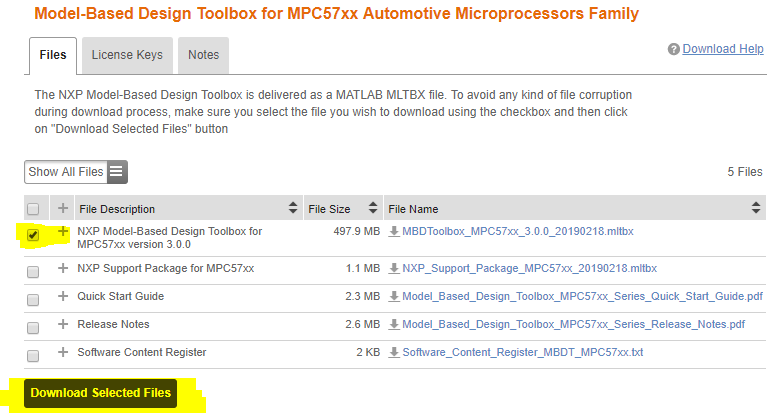Click the File Name column sort arrows
The height and width of the screenshot is (420, 783).
pos(756,209)
